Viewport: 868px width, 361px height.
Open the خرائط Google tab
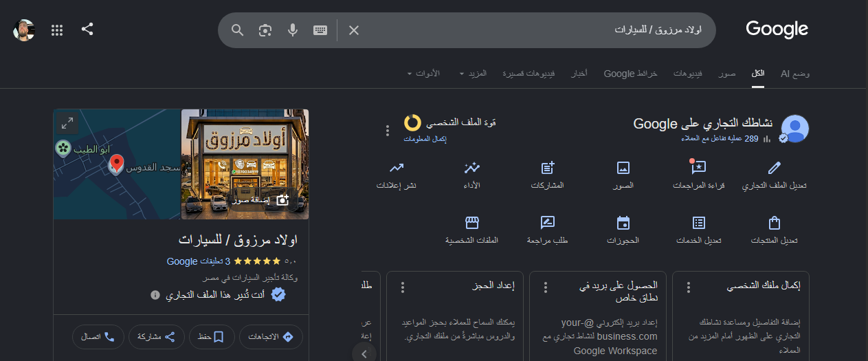tap(630, 73)
